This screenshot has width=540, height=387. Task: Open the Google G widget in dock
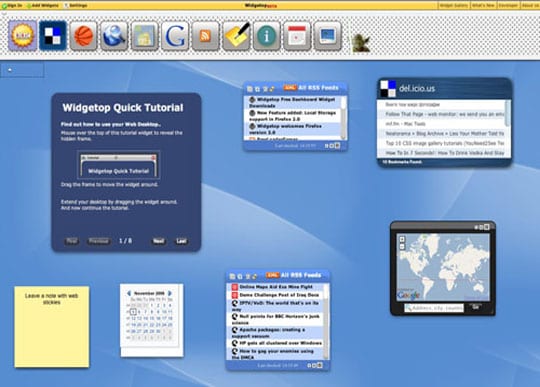(175, 35)
